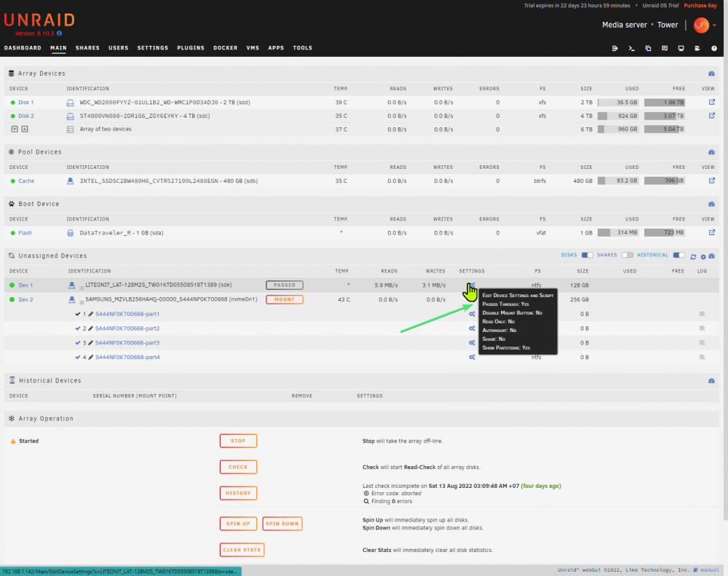Click the MOUNT button for Dev 2
The height and width of the screenshot is (576, 728).
pos(285,299)
